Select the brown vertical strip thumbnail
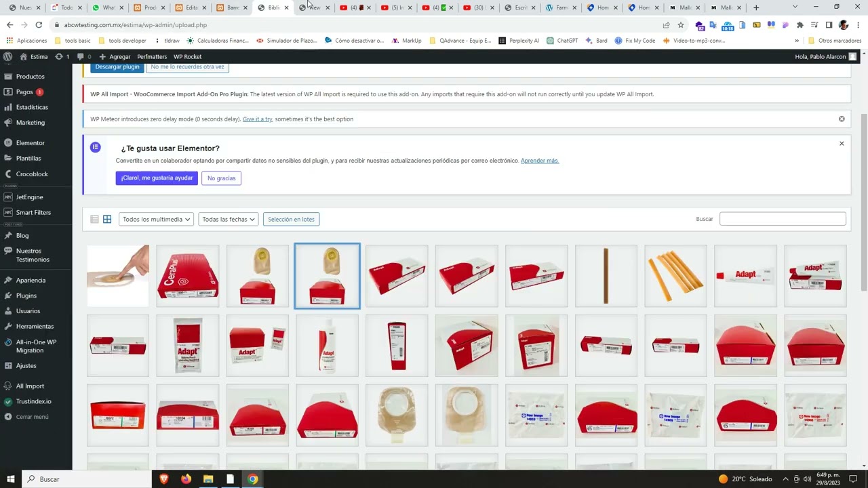The image size is (868, 488). [x=606, y=276]
